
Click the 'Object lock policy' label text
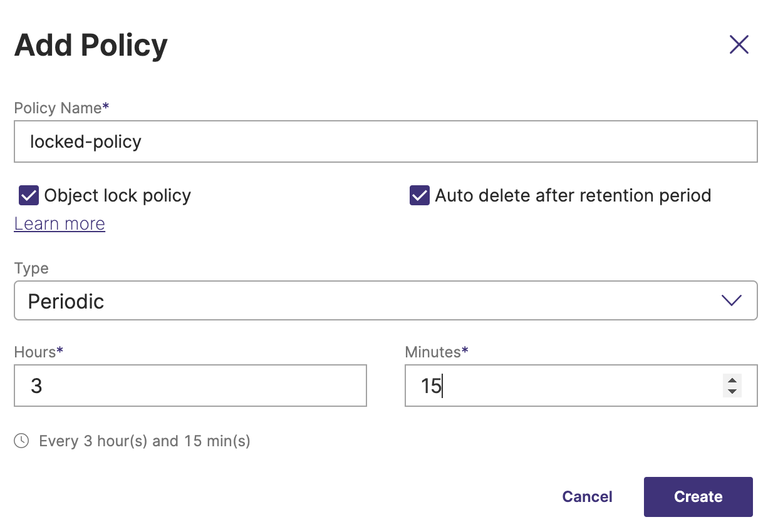117,196
